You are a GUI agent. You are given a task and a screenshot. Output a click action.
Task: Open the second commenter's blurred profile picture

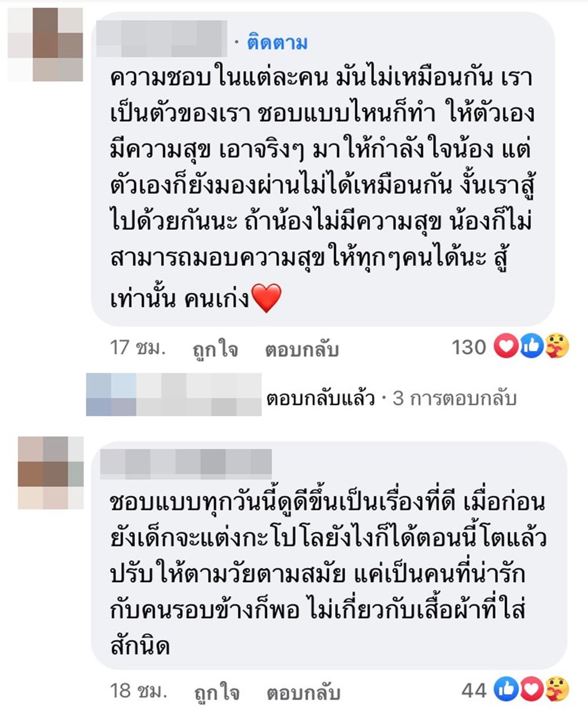51,473
